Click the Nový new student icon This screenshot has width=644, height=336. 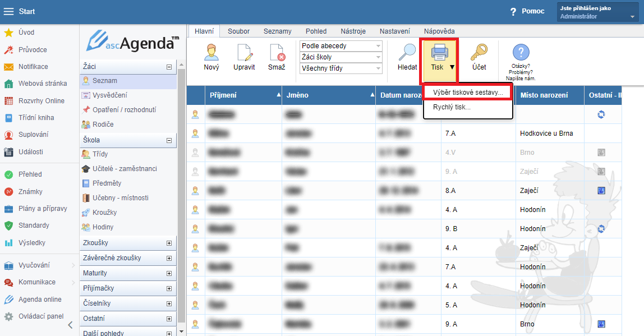(211, 53)
